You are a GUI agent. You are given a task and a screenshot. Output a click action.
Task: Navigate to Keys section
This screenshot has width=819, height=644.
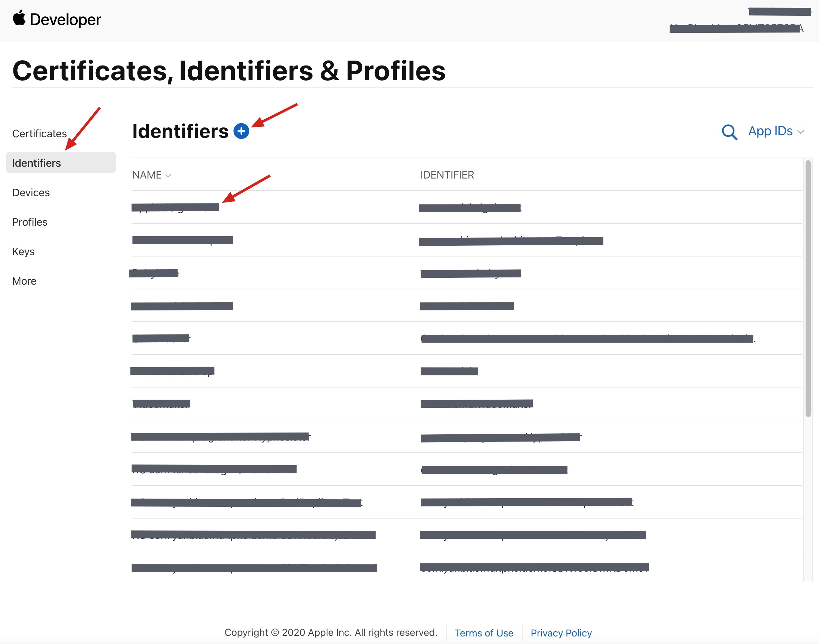23,252
